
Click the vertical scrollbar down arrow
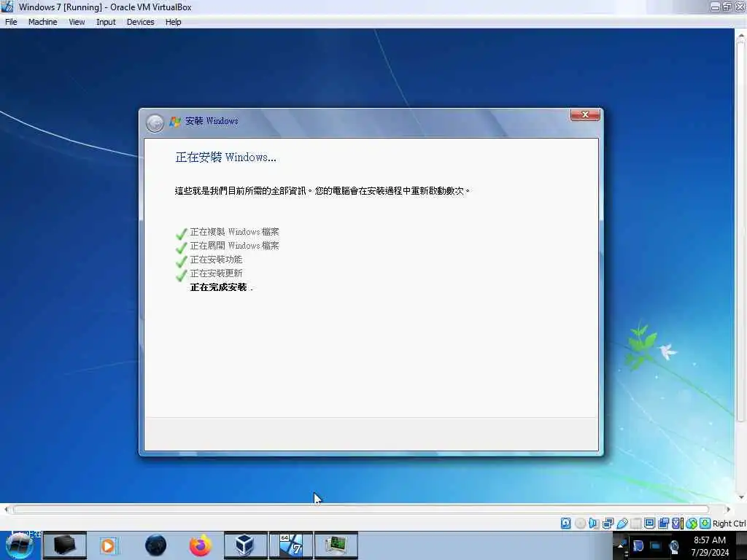[741, 497]
